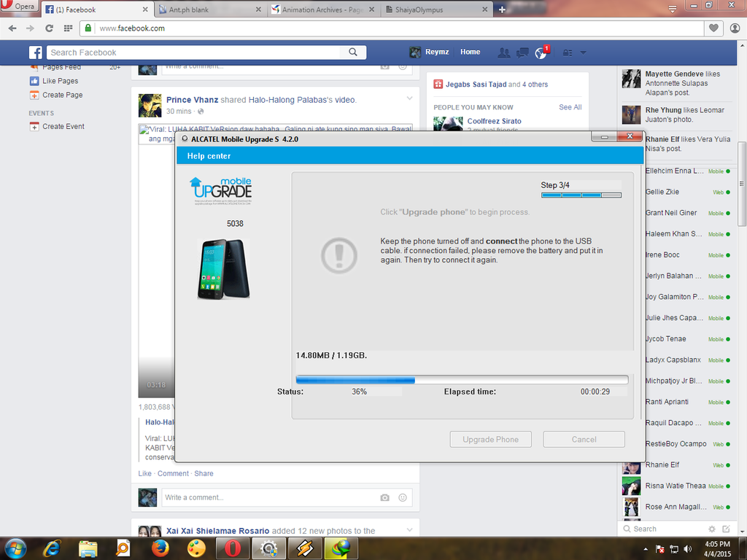Click the camera icon in comment box
The image size is (747, 560).
(384, 497)
